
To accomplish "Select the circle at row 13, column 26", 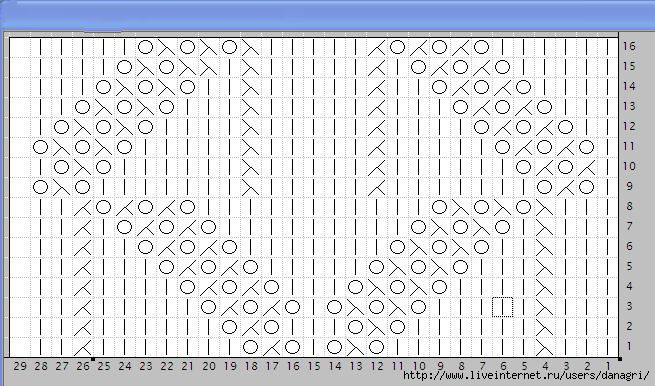I will (x=82, y=107).
